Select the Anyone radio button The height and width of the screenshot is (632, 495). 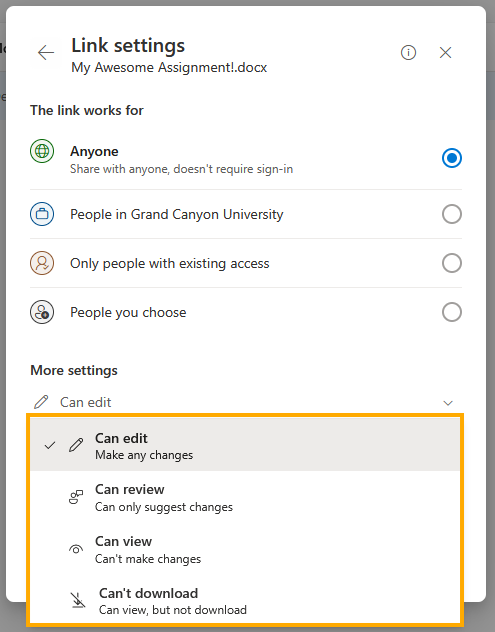coord(451,158)
